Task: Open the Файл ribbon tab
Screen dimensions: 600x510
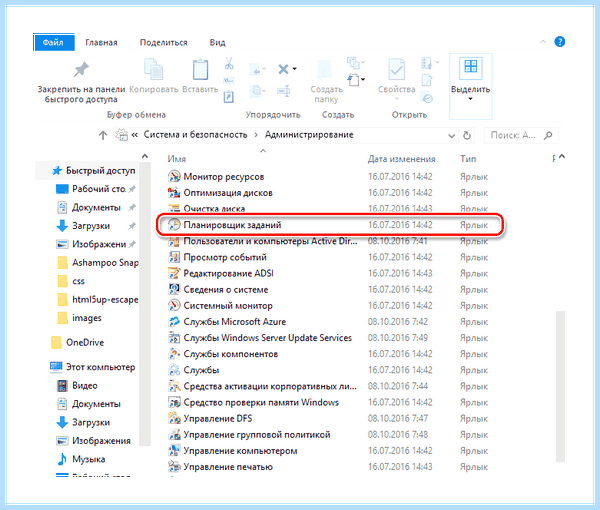Action: point(54,42)
